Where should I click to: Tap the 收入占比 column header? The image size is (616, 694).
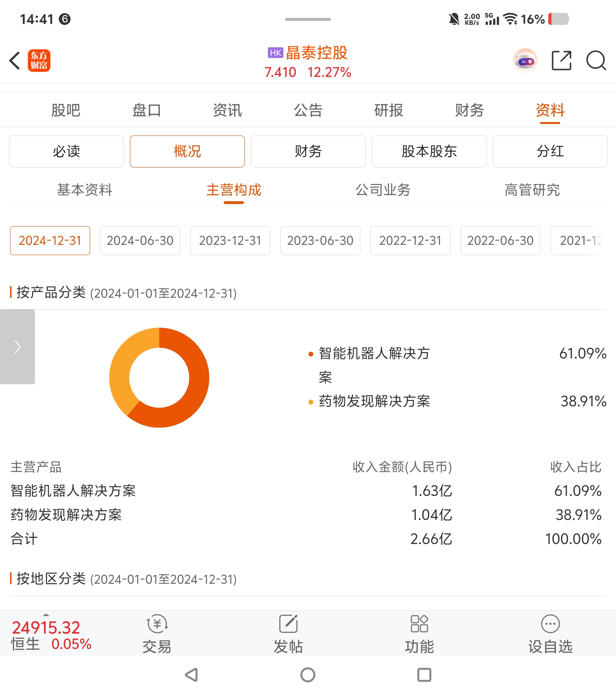point(576,467)
